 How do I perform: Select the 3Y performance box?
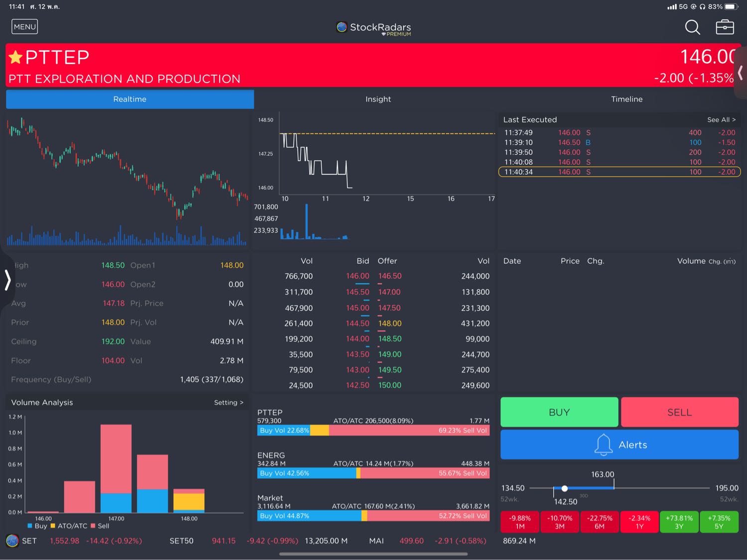point(679,522)
